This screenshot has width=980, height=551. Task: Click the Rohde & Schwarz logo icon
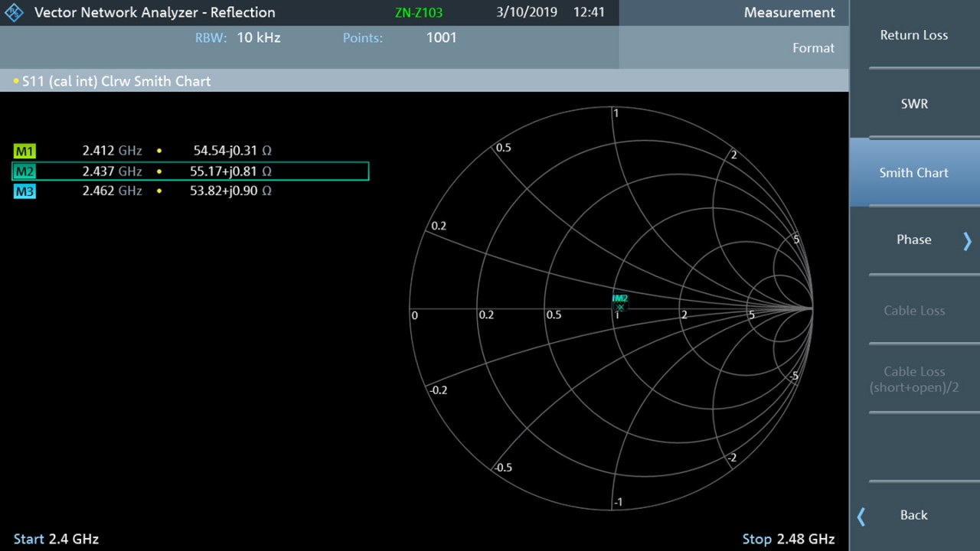click(15, 12)
